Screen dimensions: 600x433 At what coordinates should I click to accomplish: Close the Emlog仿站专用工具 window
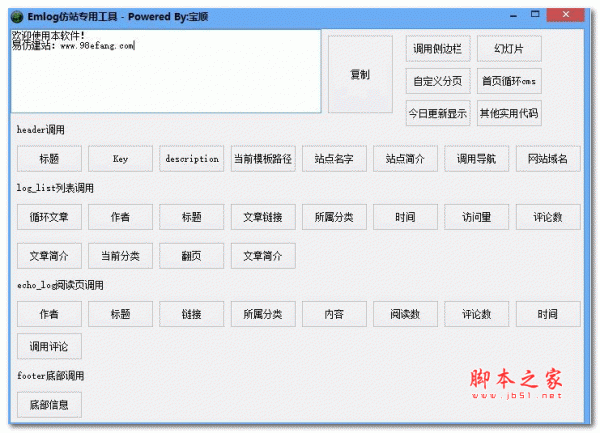pos(566,15)
